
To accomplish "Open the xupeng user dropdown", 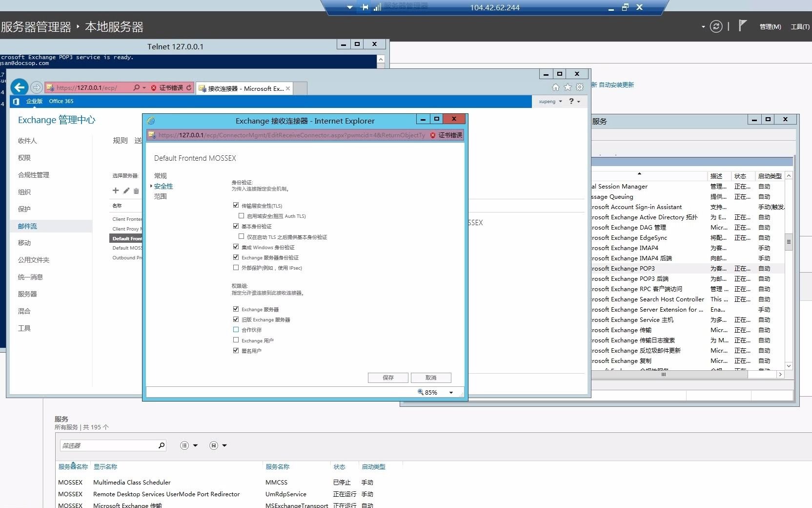I will click(550, 102).
